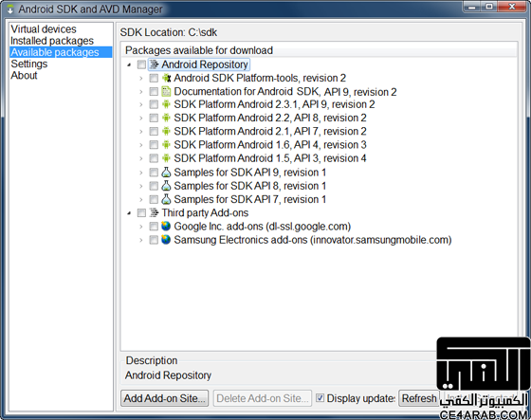Check the Third party Add-ons checkbox
531x420 pixels.
click(141, 212)
